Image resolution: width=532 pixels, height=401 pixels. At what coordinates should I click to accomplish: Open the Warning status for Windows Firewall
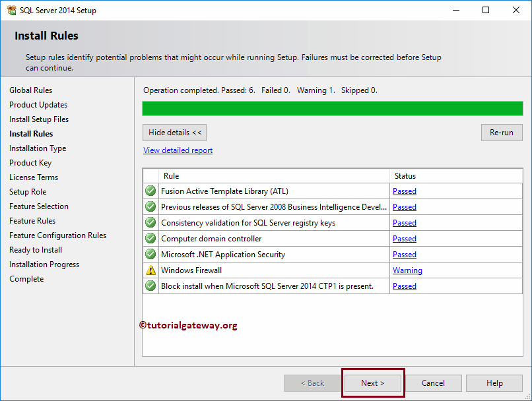[407, 270]
